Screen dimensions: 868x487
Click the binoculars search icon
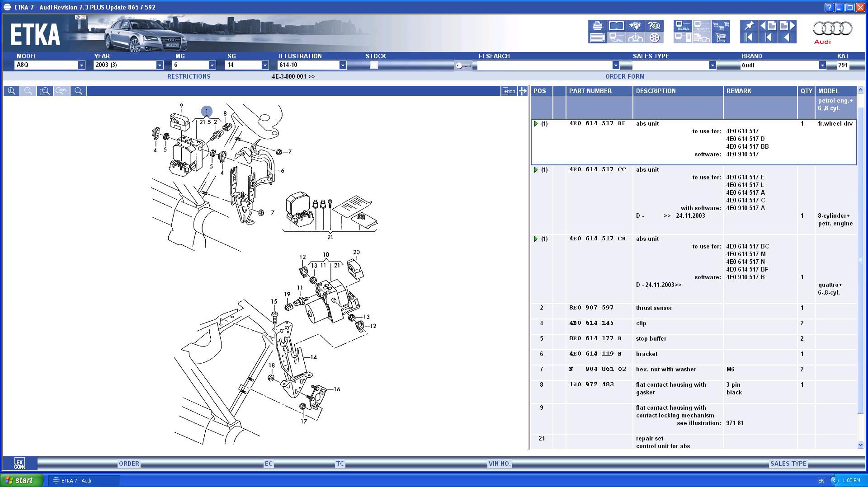[635, 26]
